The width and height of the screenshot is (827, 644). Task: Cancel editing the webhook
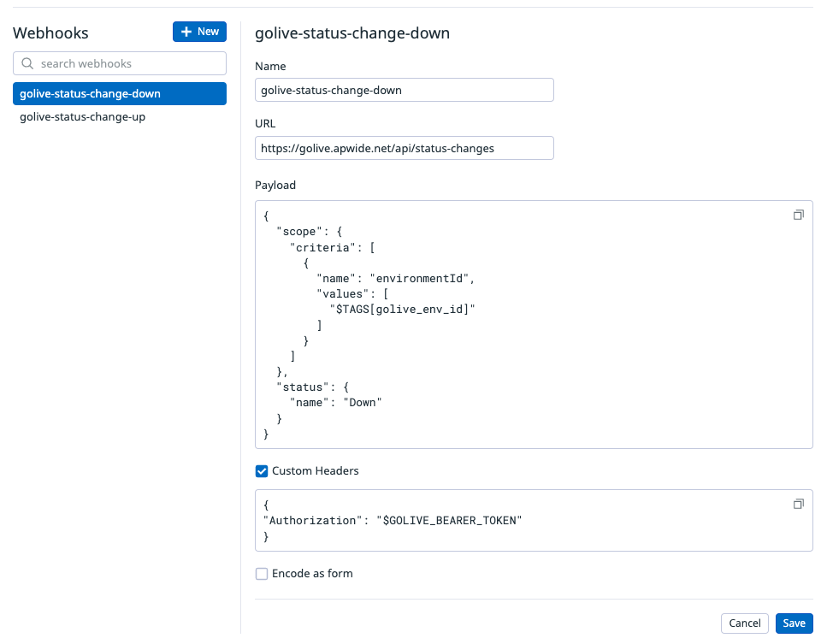click(x=745, y=623)
